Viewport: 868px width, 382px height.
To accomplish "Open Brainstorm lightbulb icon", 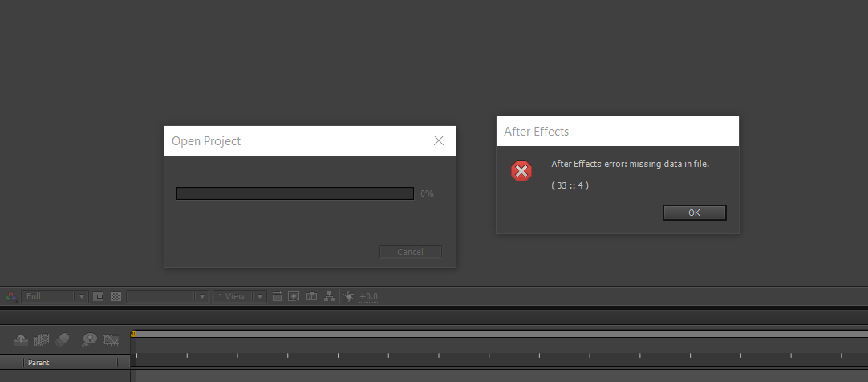I will click(89, 339).
